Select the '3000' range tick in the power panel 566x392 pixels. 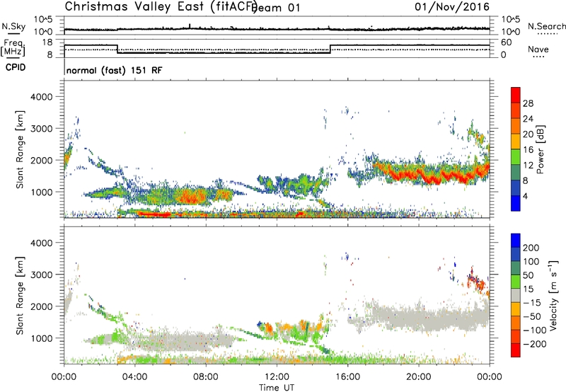click(x=42, y=129)
